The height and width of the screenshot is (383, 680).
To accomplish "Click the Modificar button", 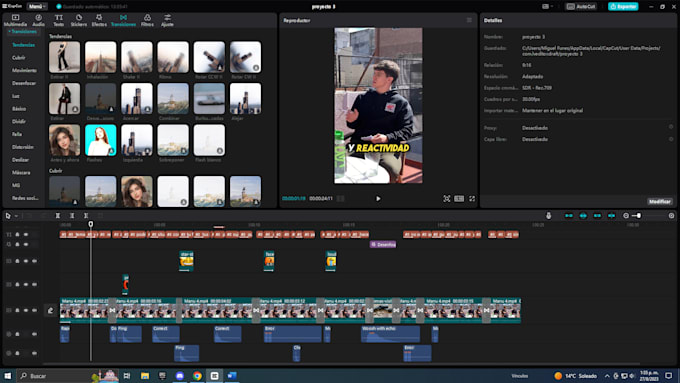I will (x=660, y=201).
